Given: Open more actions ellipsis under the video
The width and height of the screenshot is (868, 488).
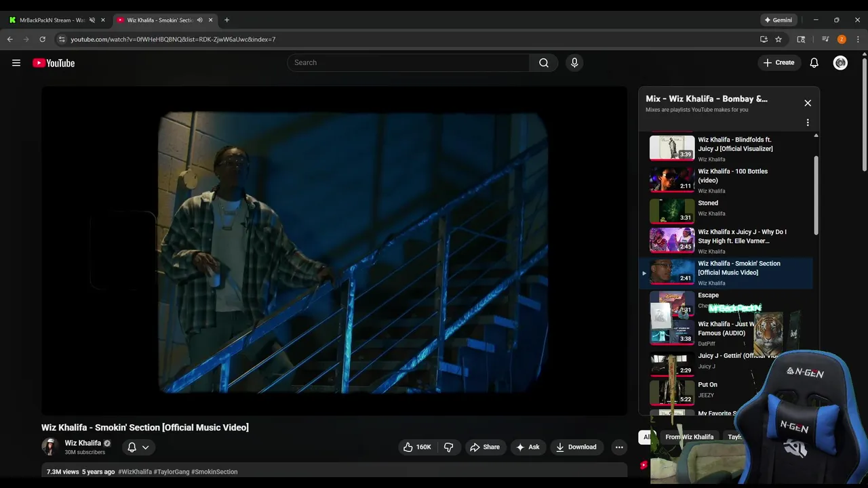Looking at the screenshot, I should (619, 447).
